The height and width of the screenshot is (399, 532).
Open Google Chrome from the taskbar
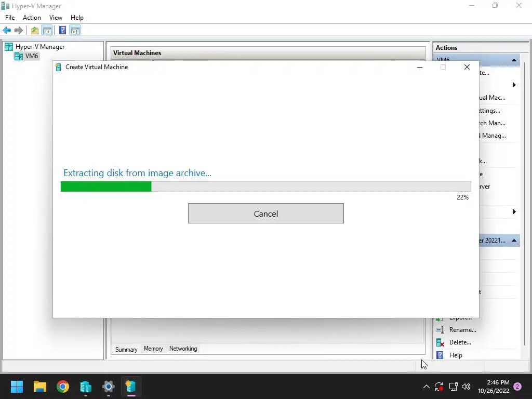[63, 387]
